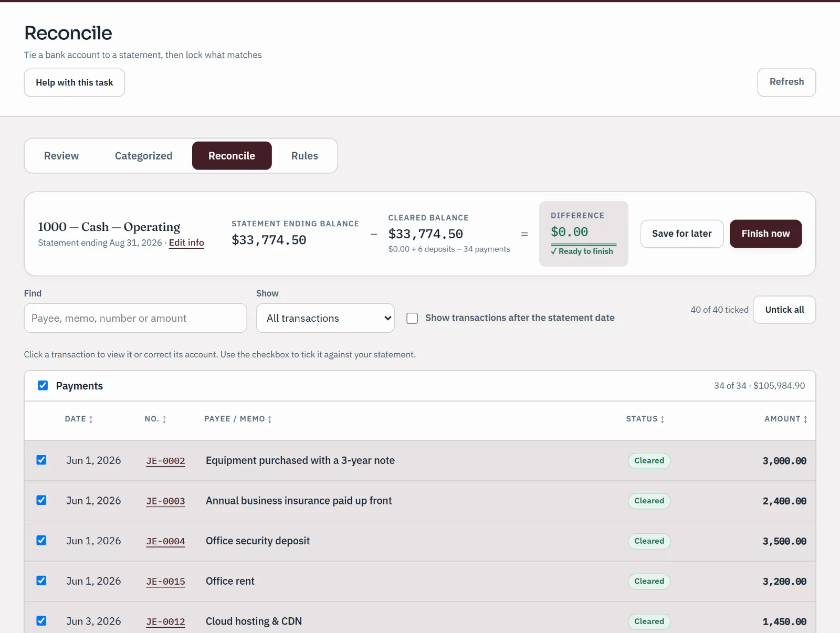Sort payments by the STATUS column header
This screenshot has height=633, width=840.
(645, 419)
